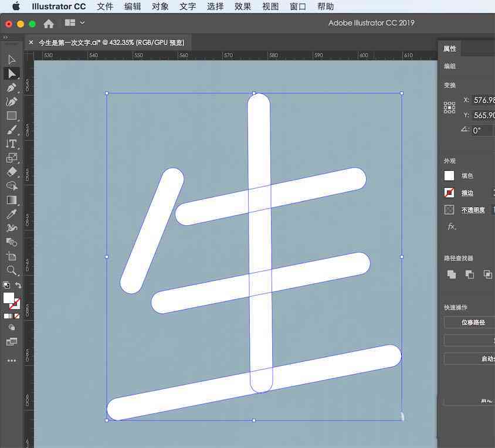
Task: Open the workspace layout dropdown arrow
Action: (82, 22)
